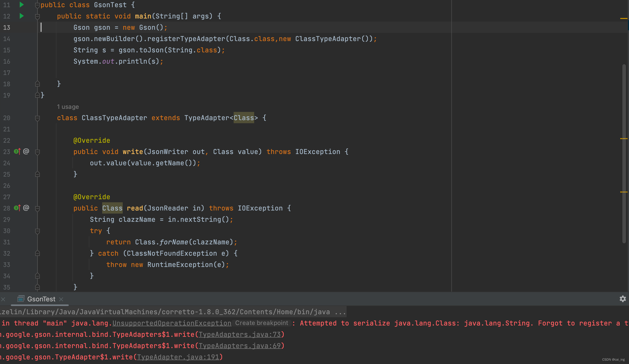The image size is (629, 364).
Task: Collapse main method fold marker on line 12
Action: (37, 16)
